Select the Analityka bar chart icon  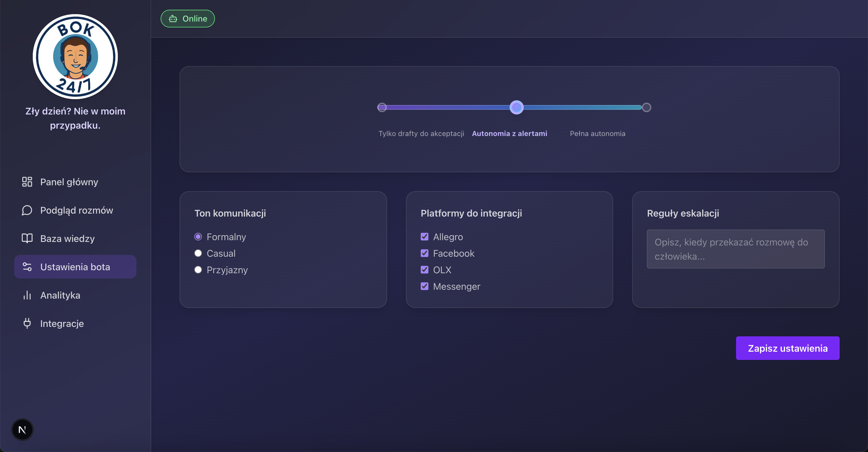pyautogui.click(x=27, y=295)
